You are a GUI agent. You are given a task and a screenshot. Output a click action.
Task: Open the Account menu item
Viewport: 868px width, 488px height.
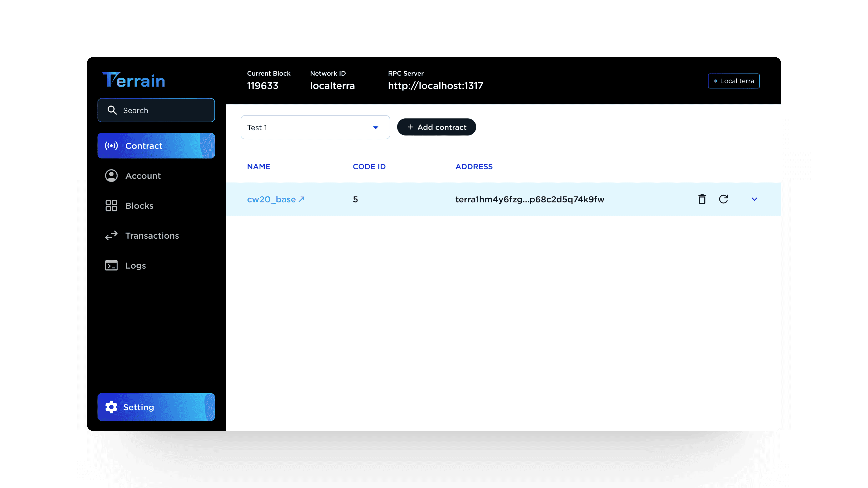pos(143,176)
